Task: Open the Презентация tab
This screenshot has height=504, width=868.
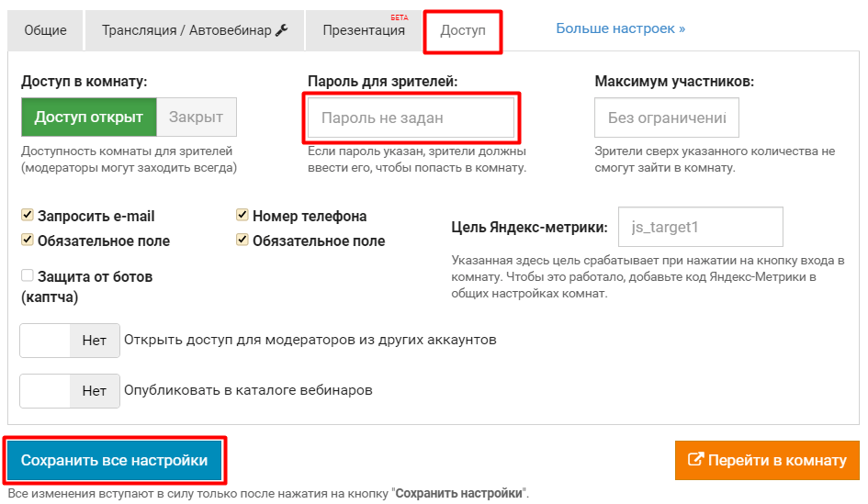Action: [364, 30]
